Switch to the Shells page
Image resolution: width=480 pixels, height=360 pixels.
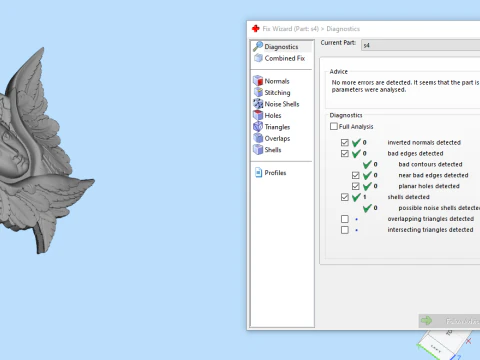point(273,150)
